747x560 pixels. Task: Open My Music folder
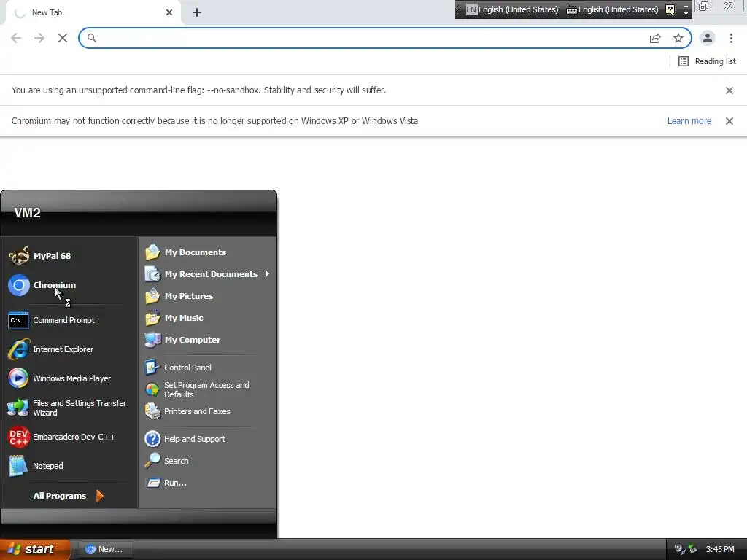click(x=207, y=318)
